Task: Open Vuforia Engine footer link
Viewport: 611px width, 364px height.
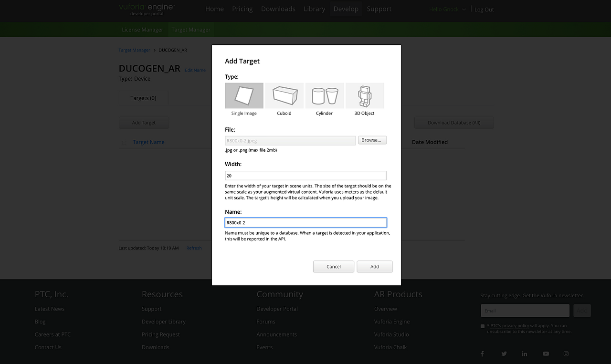Action: click(392, 322)
